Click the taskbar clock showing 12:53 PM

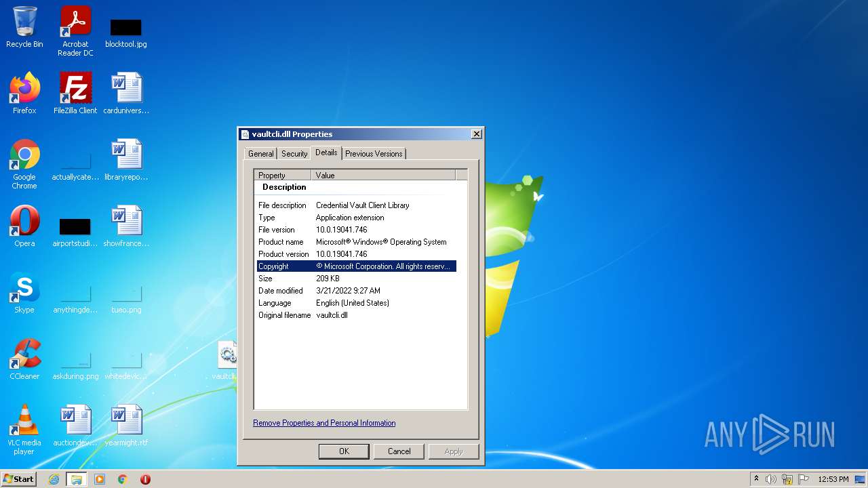(x=833, y=479)
